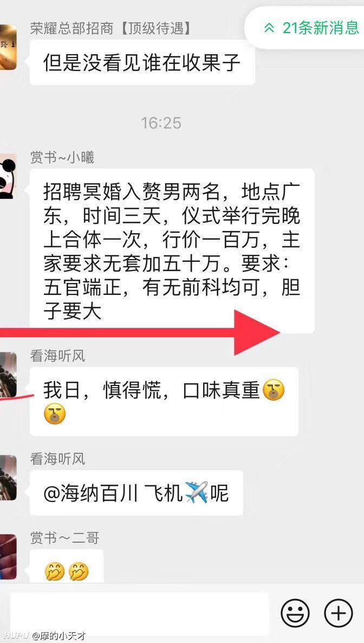This screenshot has height=643, width=364.
Task: Tap the yawning emoji after 口味真重
Action: coord(274,390)
